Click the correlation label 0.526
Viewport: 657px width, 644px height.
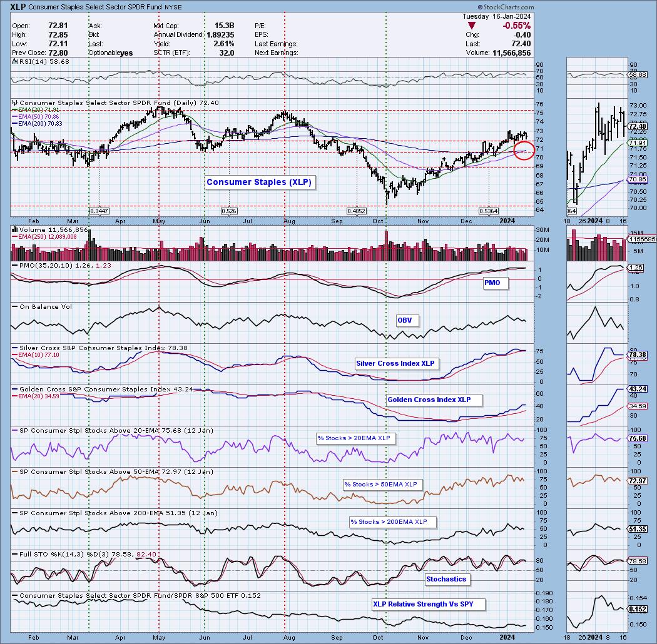[x=229, y=211]
